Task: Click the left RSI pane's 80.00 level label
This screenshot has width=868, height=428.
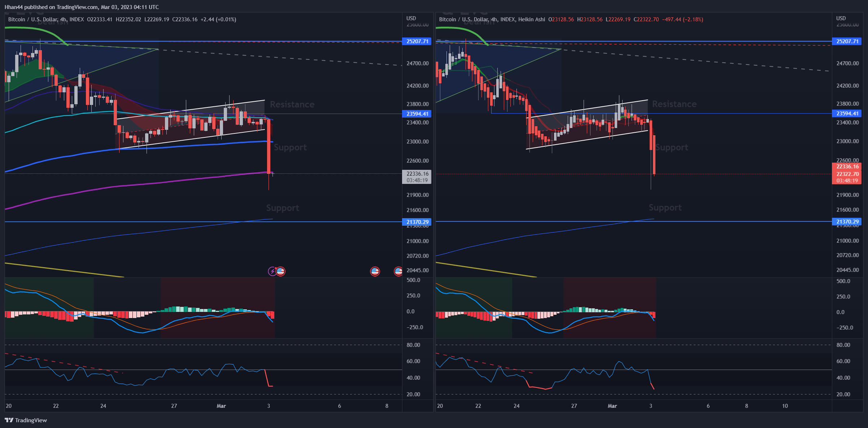Action: (413, 345)
